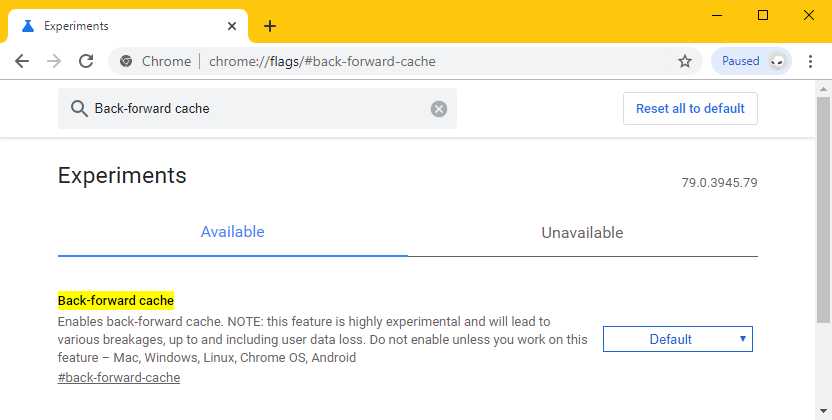
Task: Reload the page with the refresh icon
Action: (x=86, y=61)
